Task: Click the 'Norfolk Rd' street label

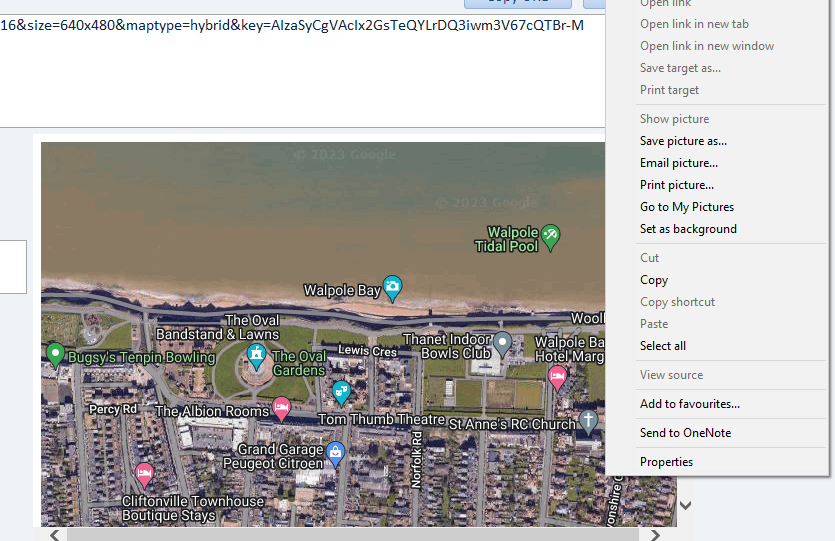Action: point(416,460)
